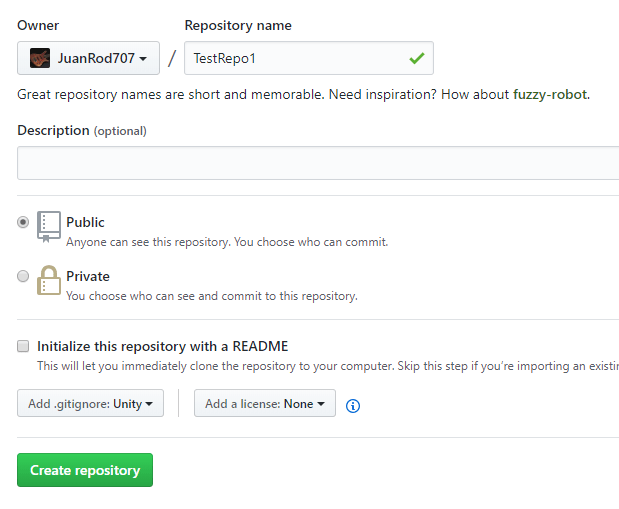Click the Public option label
The width and height of the screenshot is (619, 509).
coord(85,222)
